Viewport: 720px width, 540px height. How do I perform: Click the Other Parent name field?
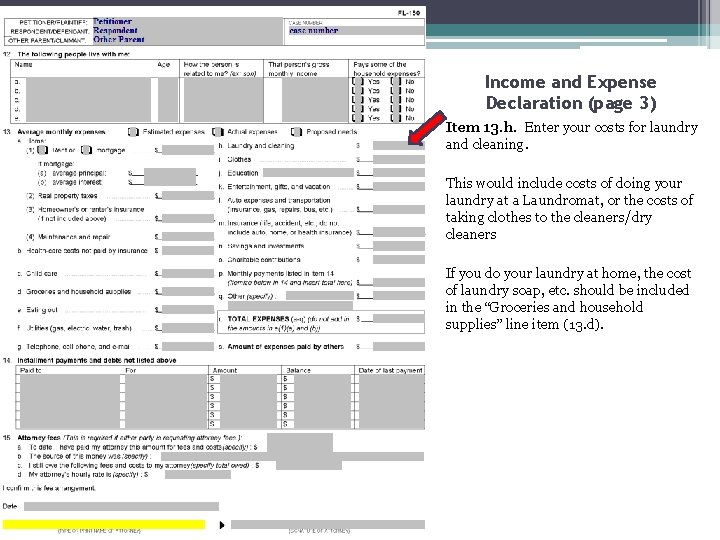pyautogui.click(x=187, y=39)
